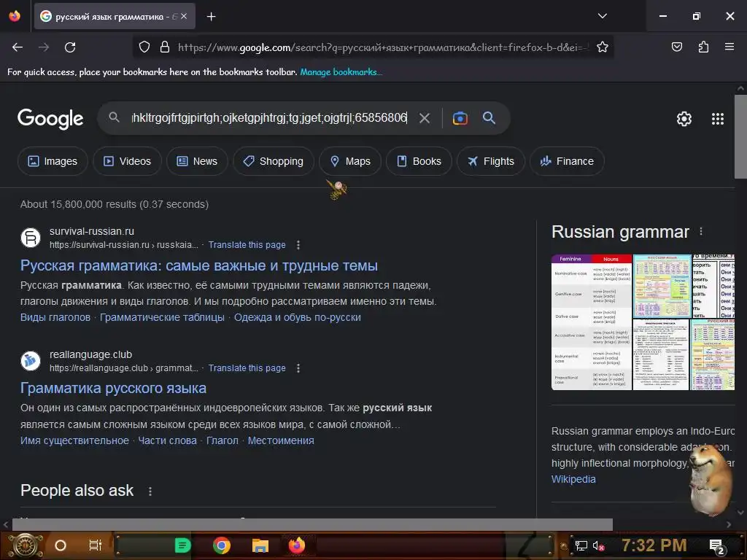Click the Manage bookmarks link
The height and width of the screenshot is (560, 747).
pyautogui.click(x=341, y=72)
